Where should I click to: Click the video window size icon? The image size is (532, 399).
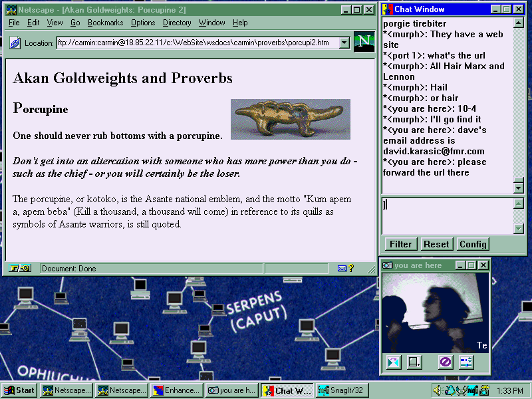tap(414, 362)
